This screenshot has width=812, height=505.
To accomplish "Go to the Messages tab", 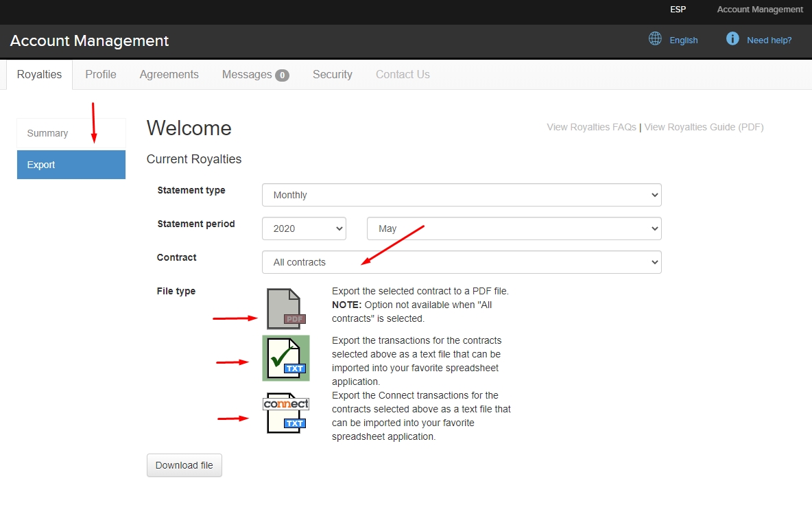I will 255,75.
